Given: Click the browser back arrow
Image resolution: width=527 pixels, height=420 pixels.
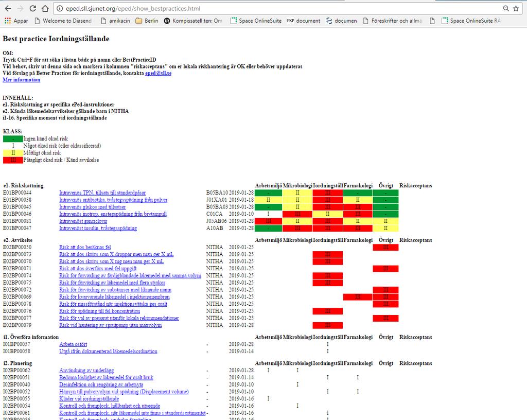Looking at the screenshot, I should [x=8, y=8].
